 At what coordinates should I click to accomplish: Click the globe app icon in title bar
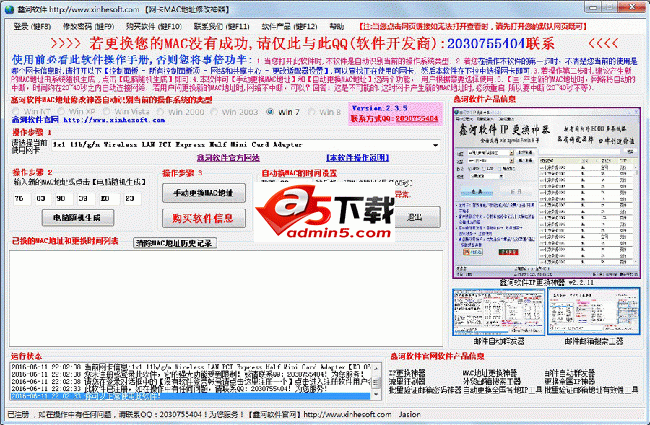click(9, 9)
